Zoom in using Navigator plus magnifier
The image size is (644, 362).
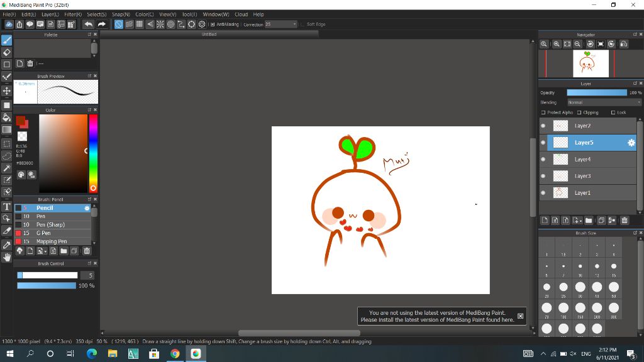pyautogui.click(x=557, y=44)
